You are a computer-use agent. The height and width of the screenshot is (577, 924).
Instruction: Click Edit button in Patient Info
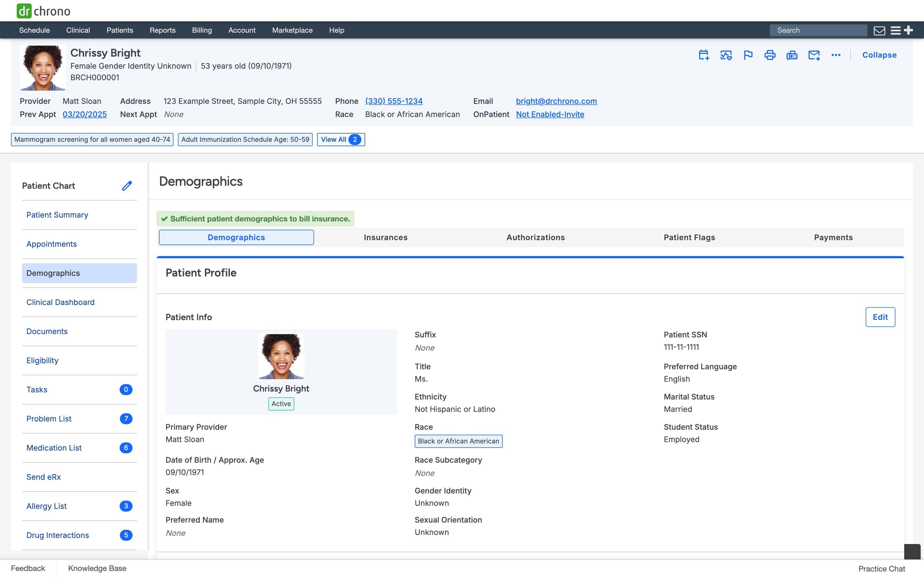click(880, 317)
